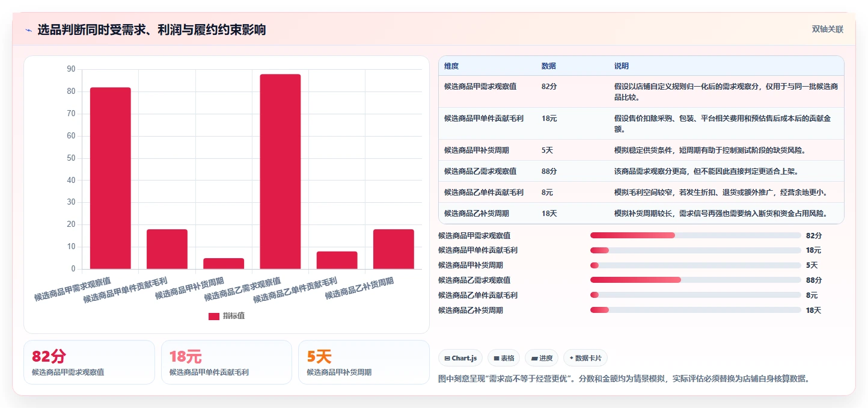Image resolution: width=868 pixels, height=408 pixels.
Task: Open the 82分 data card
Action: (89, 362)
